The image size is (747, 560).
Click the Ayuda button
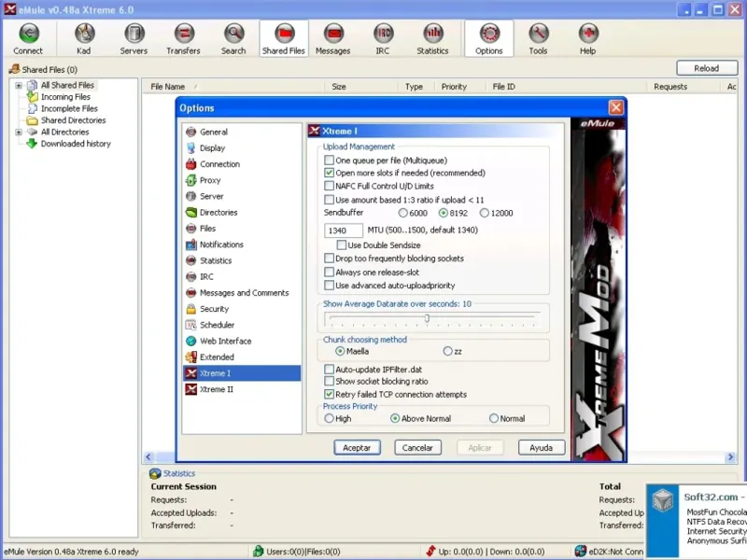[x=542, y=448]
